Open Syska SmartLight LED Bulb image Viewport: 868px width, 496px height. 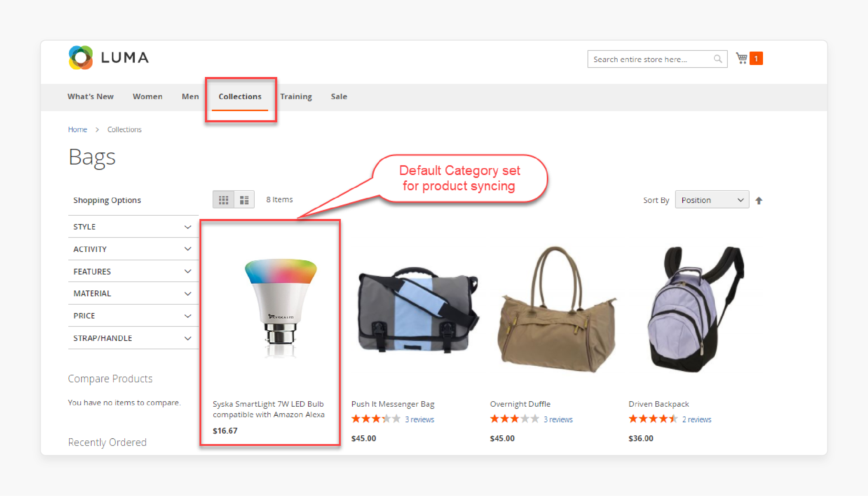[280, 309]
